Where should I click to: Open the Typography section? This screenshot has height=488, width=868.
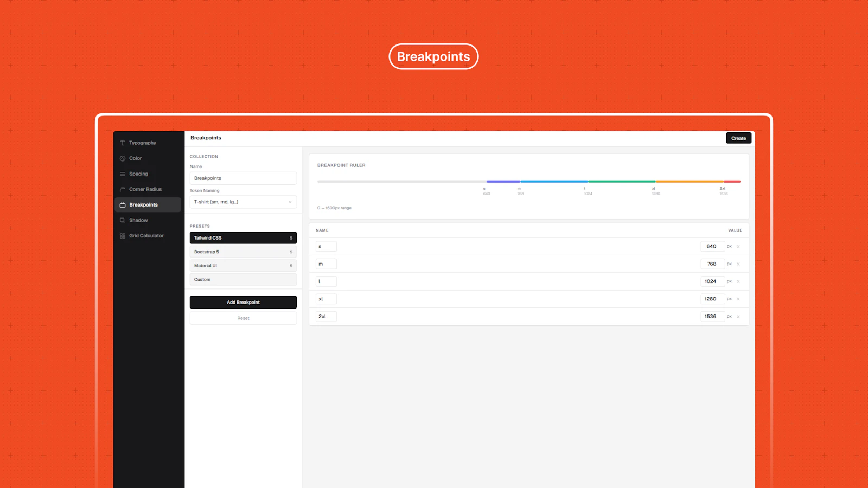click(x=148, y=143)
